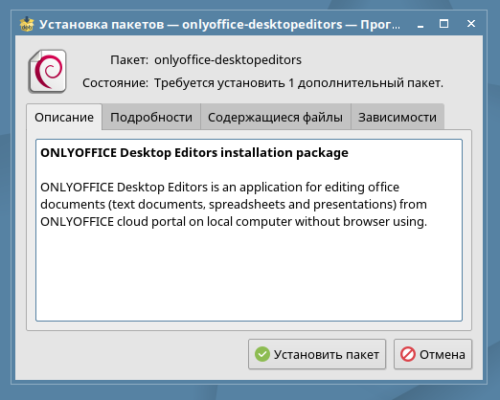Open the Содержащиеся файлы tab
Screen dimensions: 500x400
tap(275, 117)
